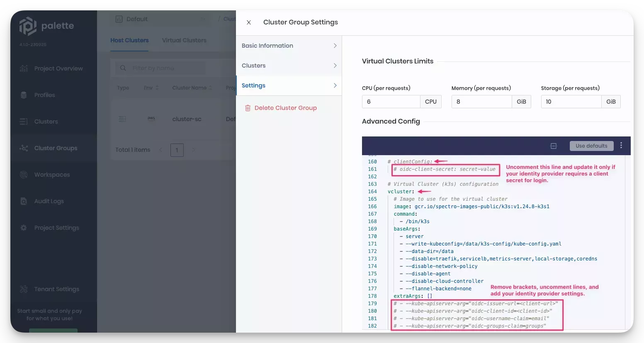Viewport: 644px width, 343px height.
Task: Select the Profiles sidebar icon
Action: (24, 95)
